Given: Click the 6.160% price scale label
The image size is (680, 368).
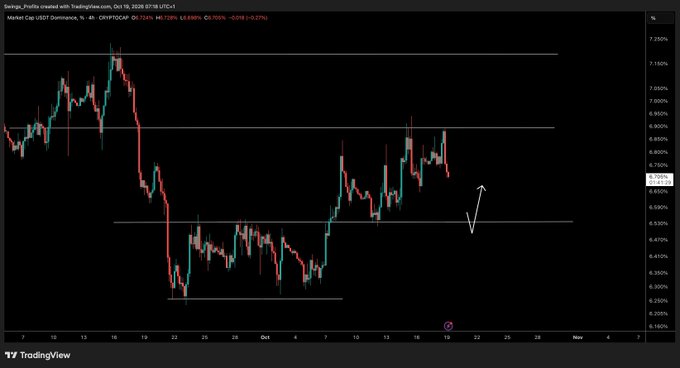Looking at the screenshot, I should tap(658, 326).
